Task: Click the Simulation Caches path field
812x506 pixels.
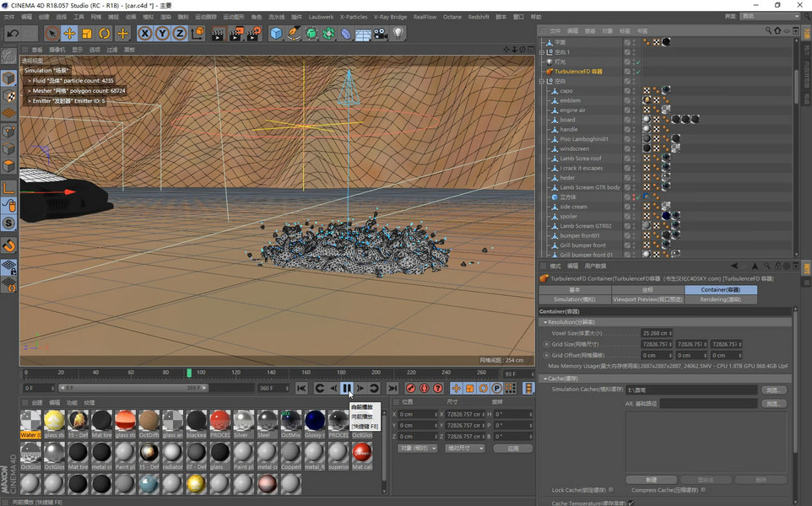Action: click(692, 390)
